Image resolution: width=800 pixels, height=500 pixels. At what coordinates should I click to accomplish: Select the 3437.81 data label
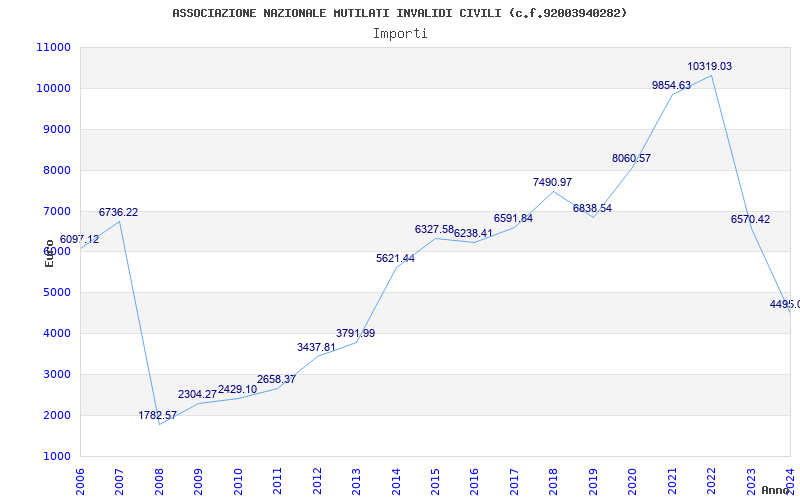[x=316, y=347]
